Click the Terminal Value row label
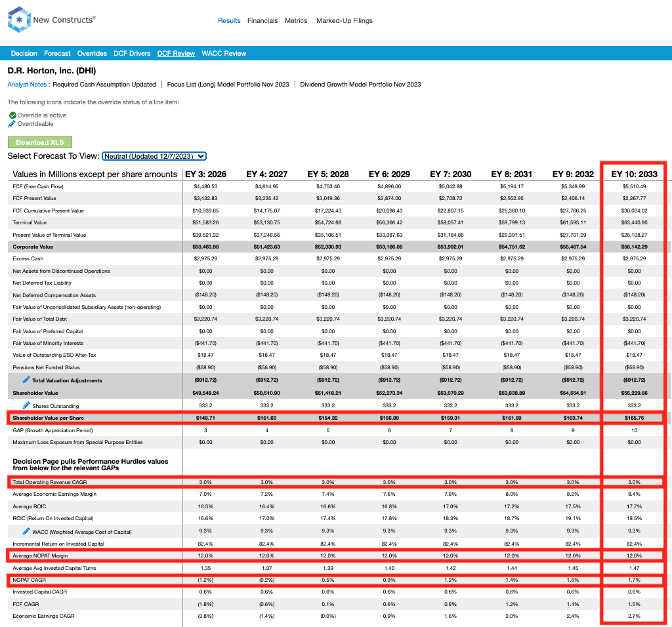 click(30, 223)
